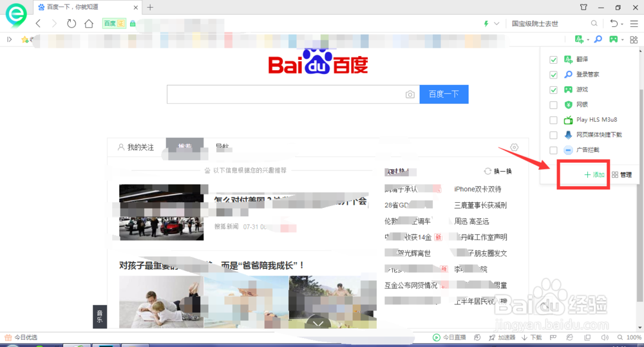Expand the dropdown beside lightning icon
644x347 pixels.
click(497, 24)
